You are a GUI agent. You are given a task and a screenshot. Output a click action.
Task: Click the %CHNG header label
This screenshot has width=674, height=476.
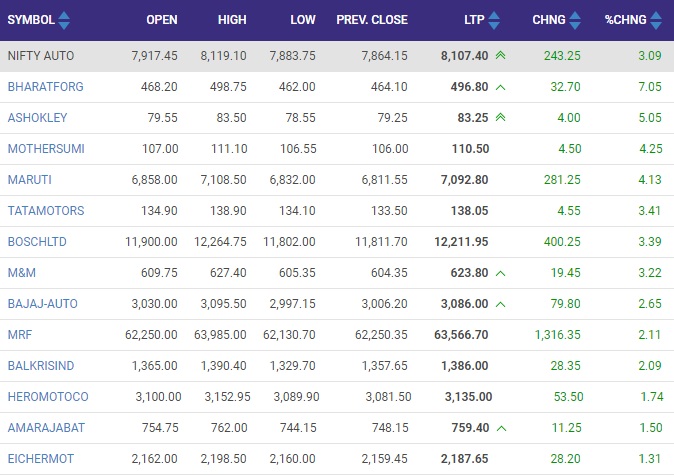[x=625, y=20]
